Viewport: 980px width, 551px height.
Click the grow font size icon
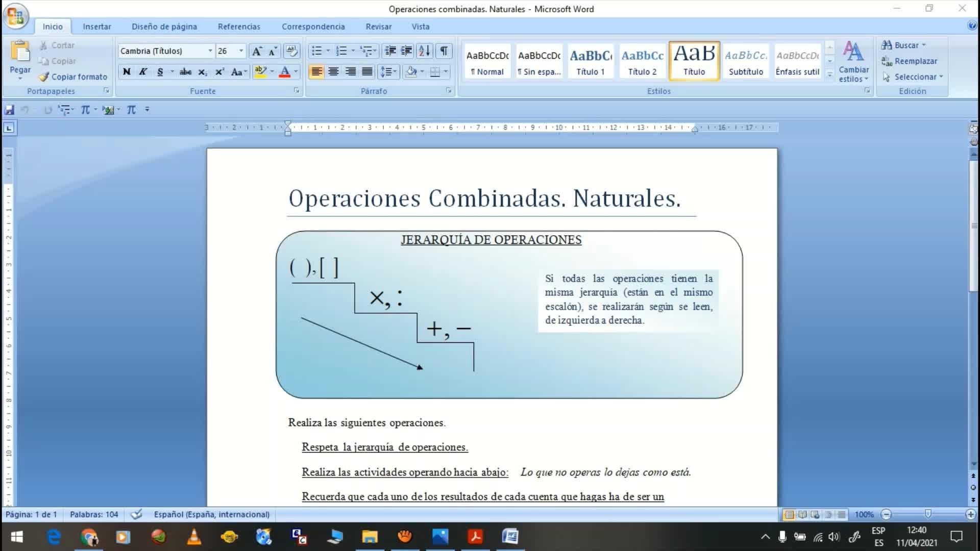[257, 51]
